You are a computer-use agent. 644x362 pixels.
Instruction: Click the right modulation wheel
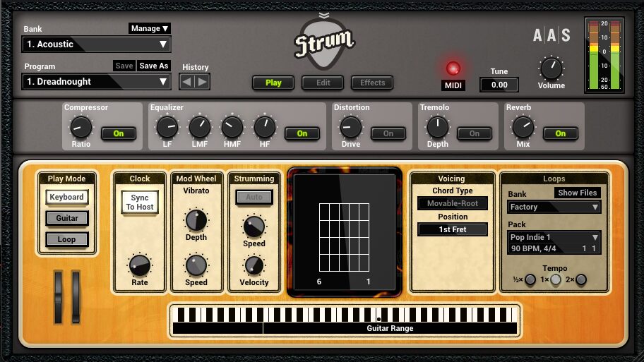76,297
